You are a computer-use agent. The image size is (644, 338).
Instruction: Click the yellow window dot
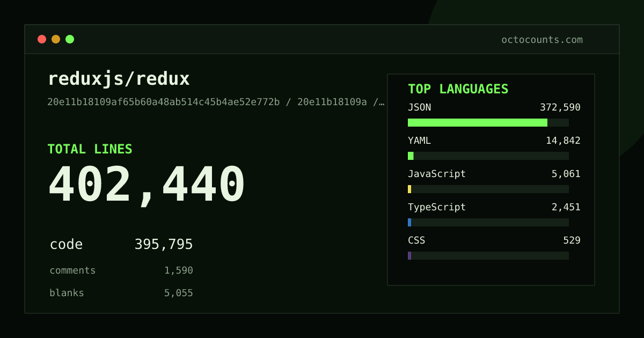pos(56,39)
